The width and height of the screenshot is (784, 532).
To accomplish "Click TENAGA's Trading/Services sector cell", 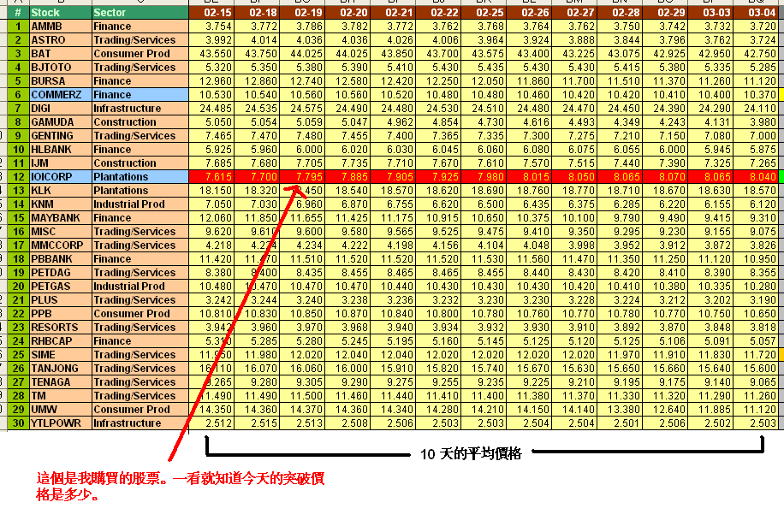I will pyautogui.click(x=139, y=382).
